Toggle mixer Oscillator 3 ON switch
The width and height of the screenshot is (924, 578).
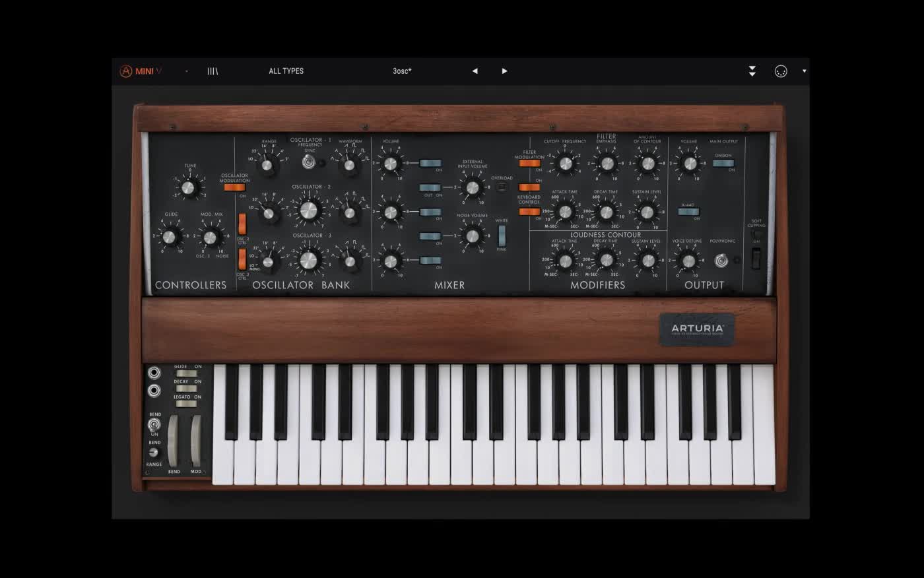tap(430, 261)
